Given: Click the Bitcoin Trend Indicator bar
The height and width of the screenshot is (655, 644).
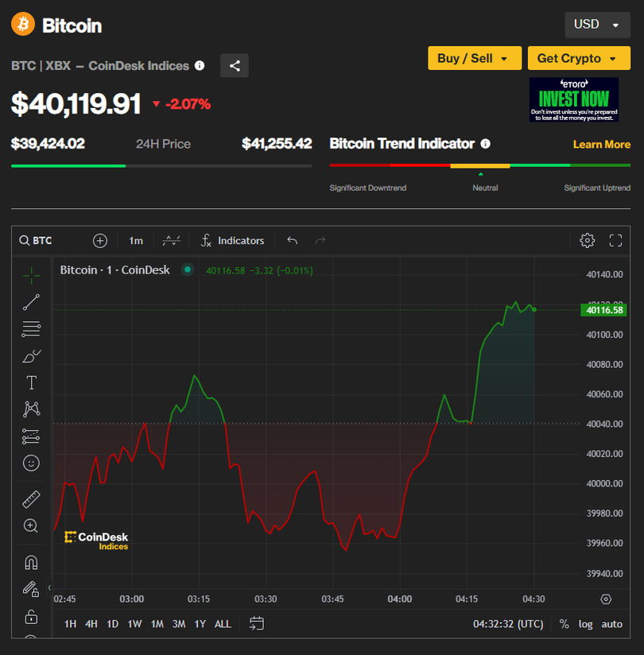Looking at the screenshot, I should tap(479, 165).
